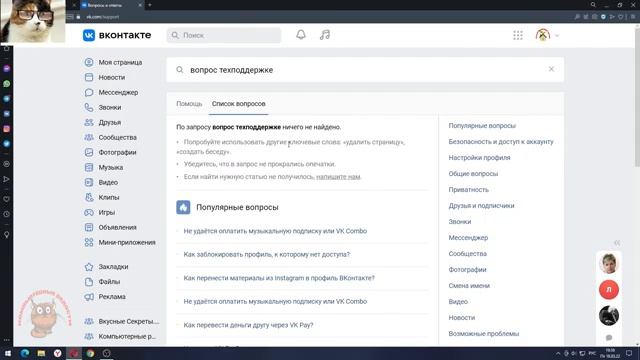
Task: Open the chat bubble icon at bottom right
Action: click(609, 338)
